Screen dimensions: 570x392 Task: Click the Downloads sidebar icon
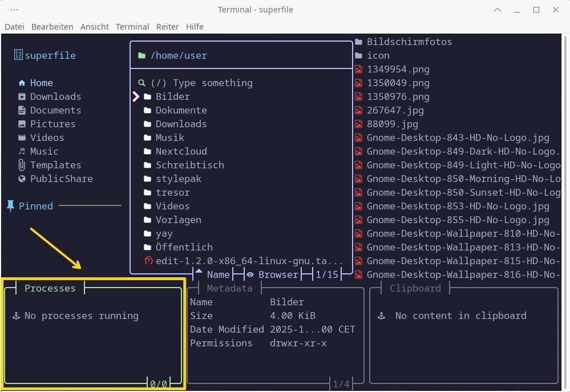[22, 96]
